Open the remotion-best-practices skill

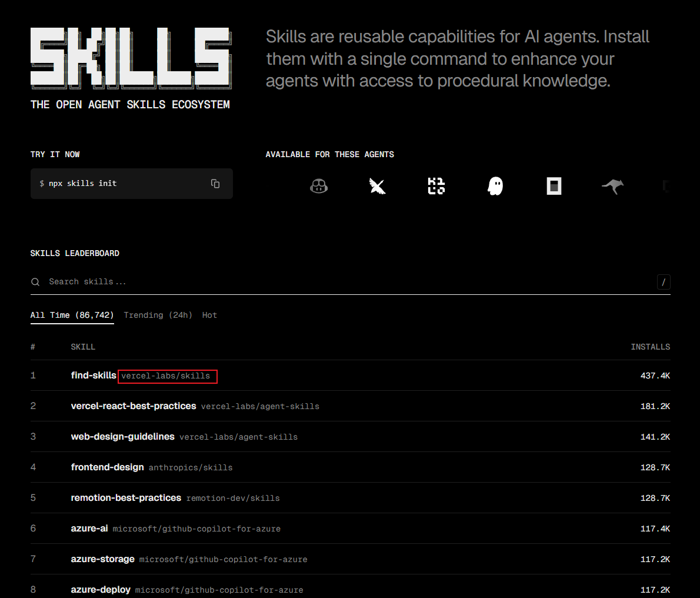[x=126, y=497]
